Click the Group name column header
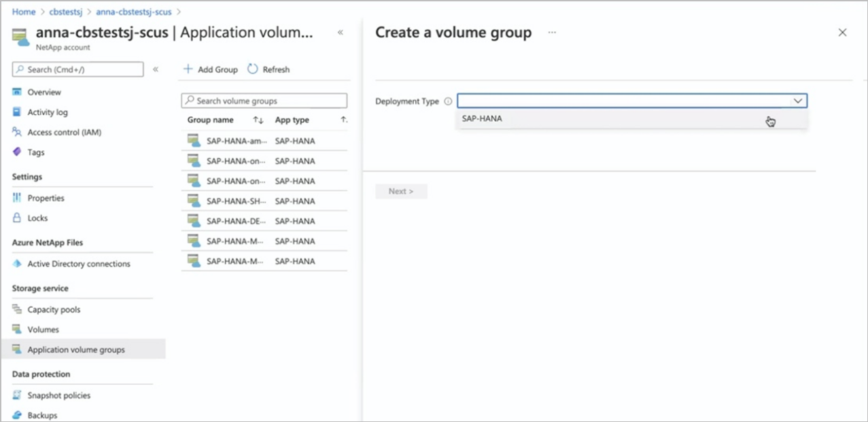868x422 pixels. [211, 120]
